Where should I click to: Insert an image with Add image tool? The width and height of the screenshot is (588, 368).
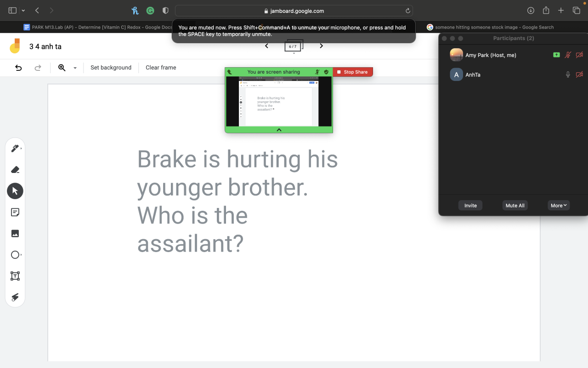pyautogui.click(x=15, y=234)
